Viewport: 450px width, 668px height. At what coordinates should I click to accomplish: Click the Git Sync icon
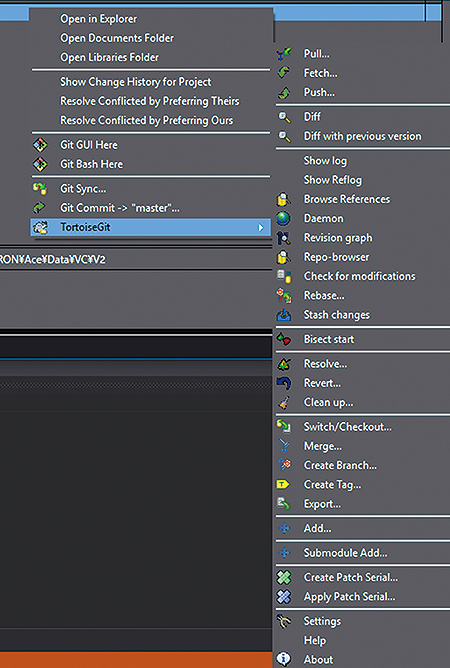click(x=40, y=188)
